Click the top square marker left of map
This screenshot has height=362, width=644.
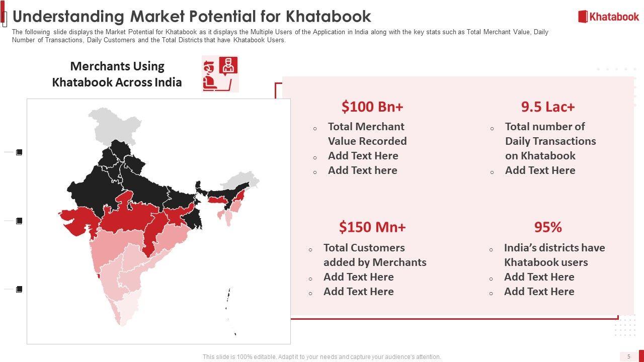[19, 152]
